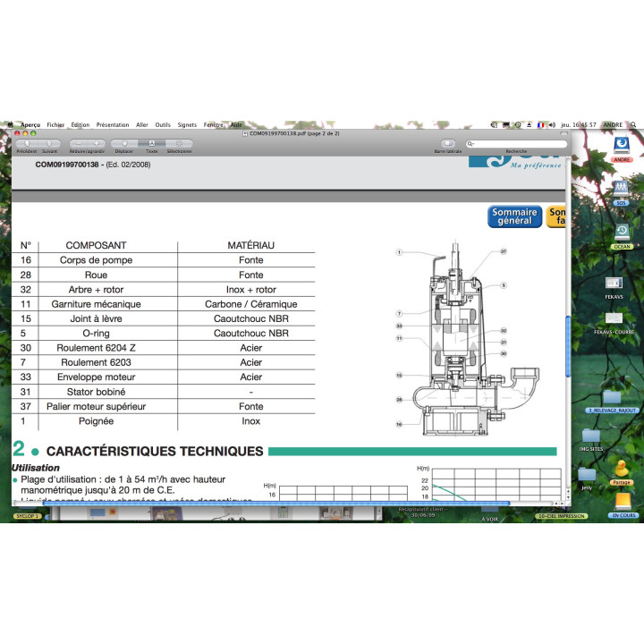Click the 10-CIEL IMPRESSION desktop label
The width and height of the screenshot is (644, 644).
561,516
